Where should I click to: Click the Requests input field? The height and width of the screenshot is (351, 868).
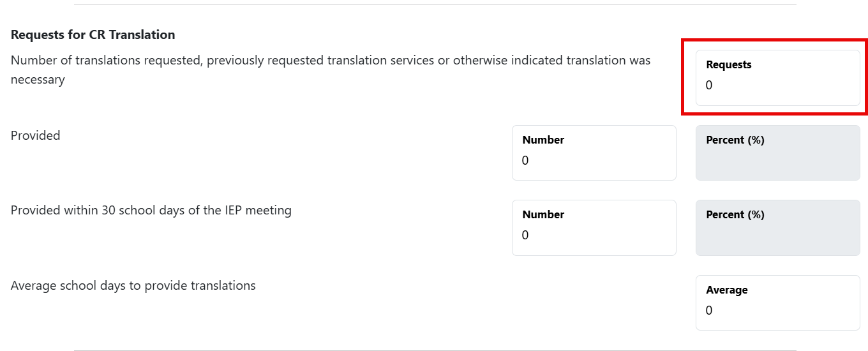(x=777, y=78)
